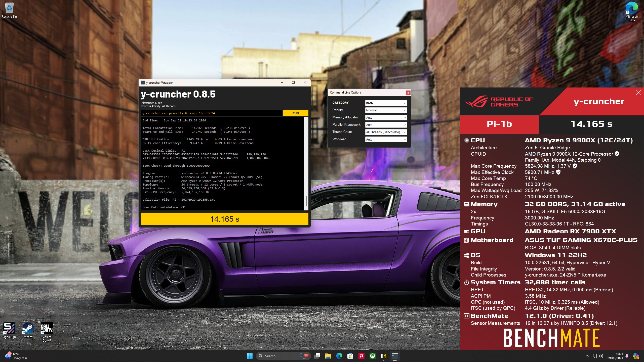Open network settings from the tray icon
Image resolution: width=644 pixels, height=362 pixels.
click(595, 356)
